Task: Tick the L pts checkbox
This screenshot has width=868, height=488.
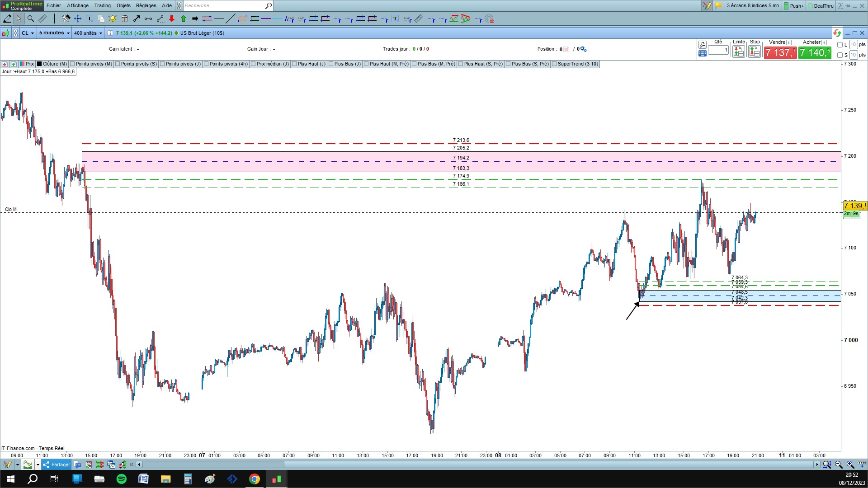Action: 840,45
